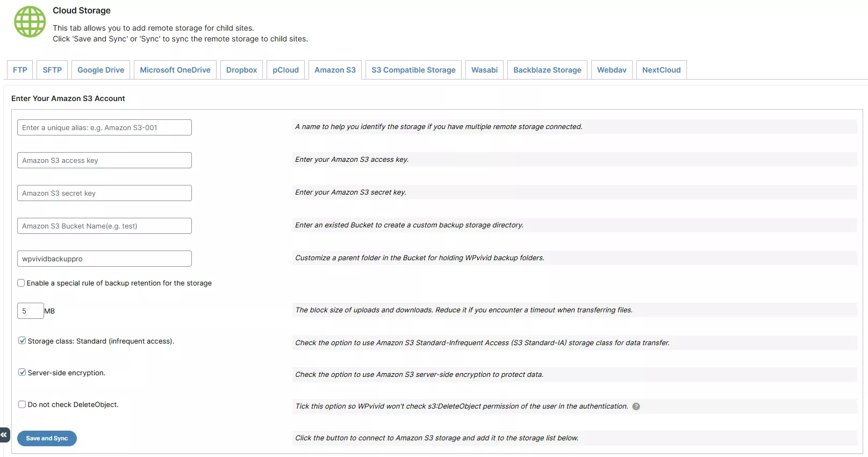Click 'A name to help you identify the storage' description
Image resolution: width=868 pixels, height=457 pixels.
439,127
